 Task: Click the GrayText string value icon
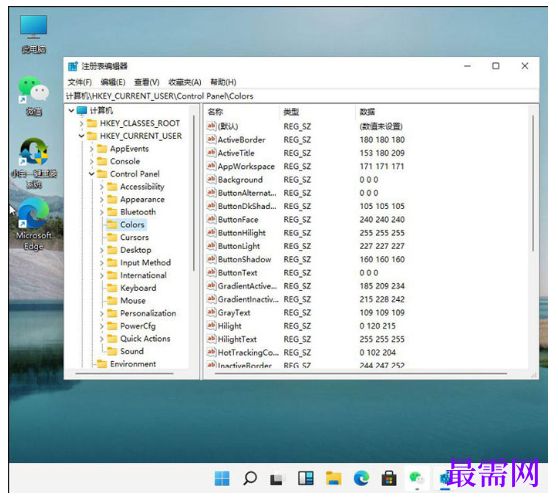(211, 312)
